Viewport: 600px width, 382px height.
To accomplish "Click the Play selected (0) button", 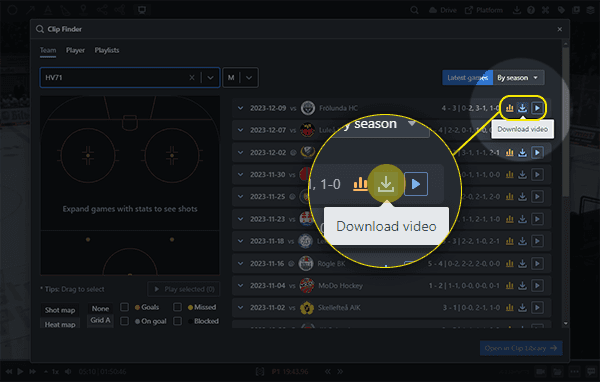I will (x=183, y=289).
